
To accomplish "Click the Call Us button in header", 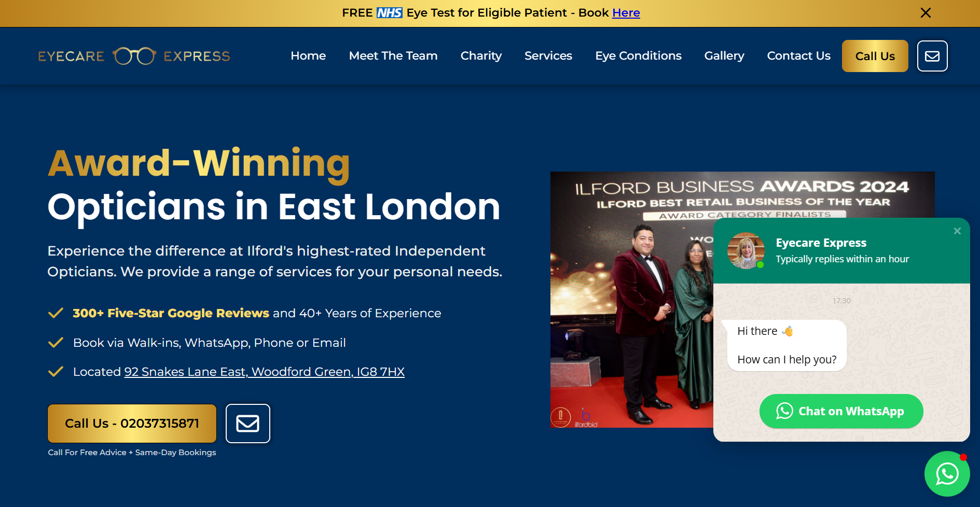I will tap(875, 56).
